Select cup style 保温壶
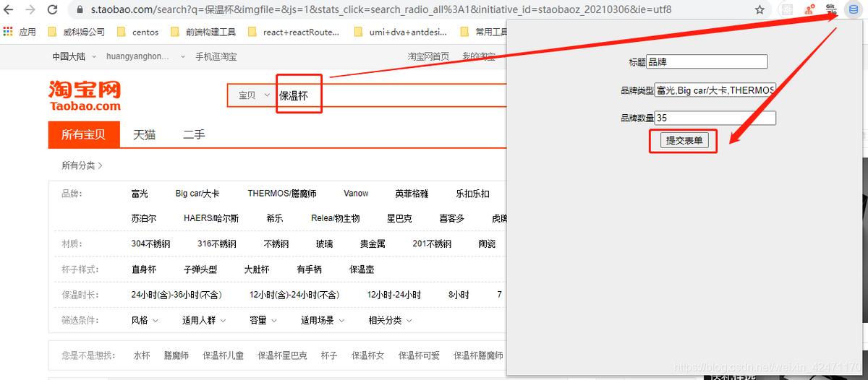Screen dimensions: 868x380 362,269
